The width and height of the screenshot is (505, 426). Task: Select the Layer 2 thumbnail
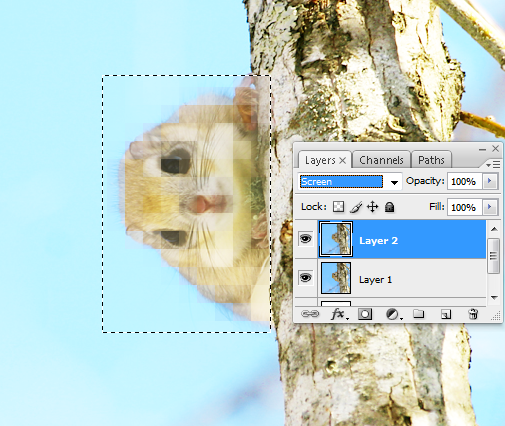[336, 239]
